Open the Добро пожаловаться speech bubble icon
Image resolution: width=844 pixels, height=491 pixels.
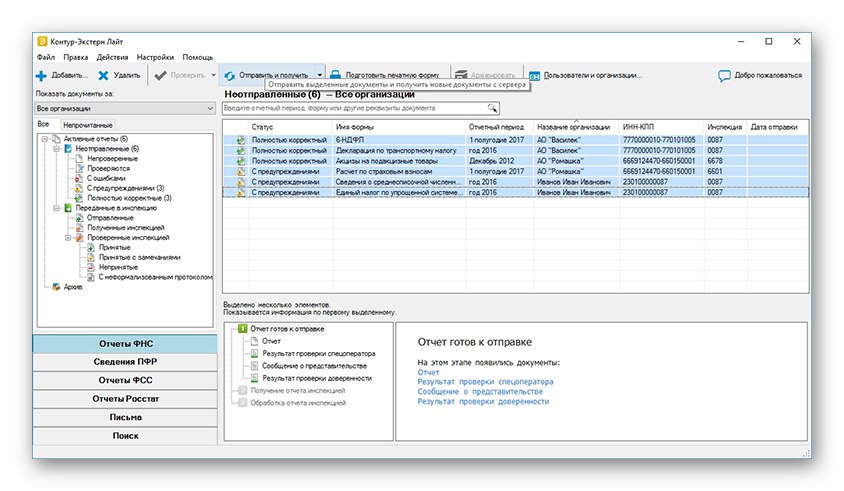(724, 75)
